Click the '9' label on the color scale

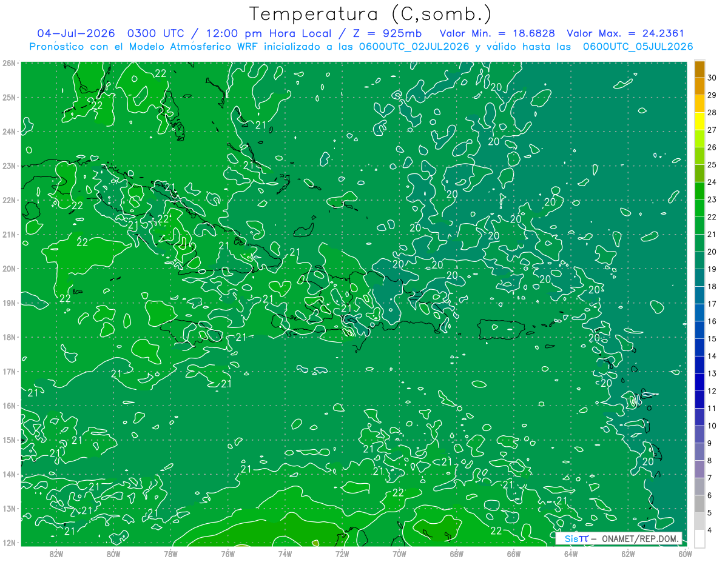click(x=710, y=443)
